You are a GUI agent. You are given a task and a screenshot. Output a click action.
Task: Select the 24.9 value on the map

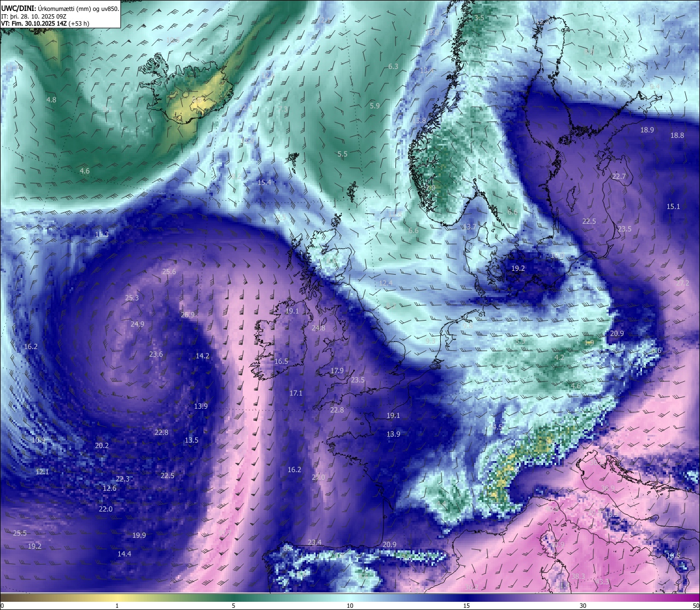point(137,324)
